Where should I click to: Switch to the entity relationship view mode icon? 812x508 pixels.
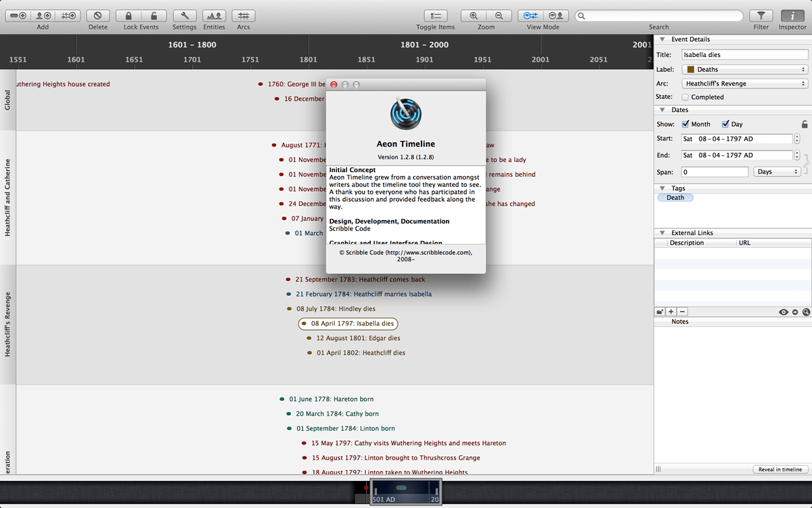(x=556, y=16)
